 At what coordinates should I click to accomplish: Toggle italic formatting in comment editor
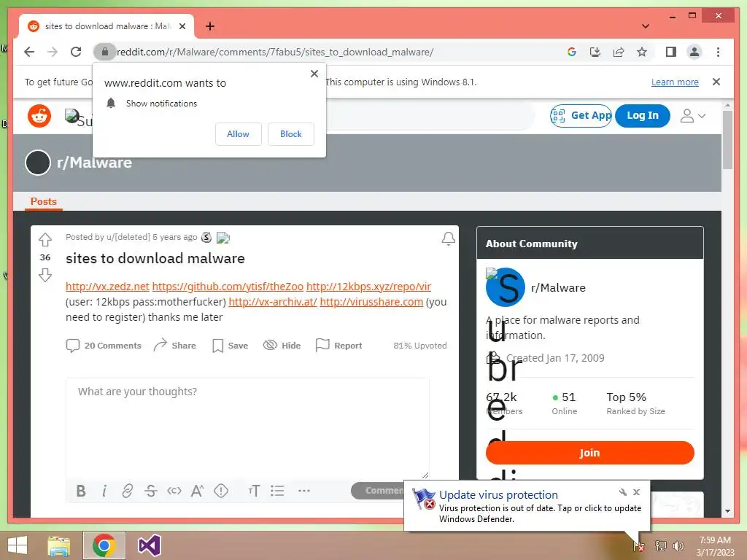pos(104,491)
